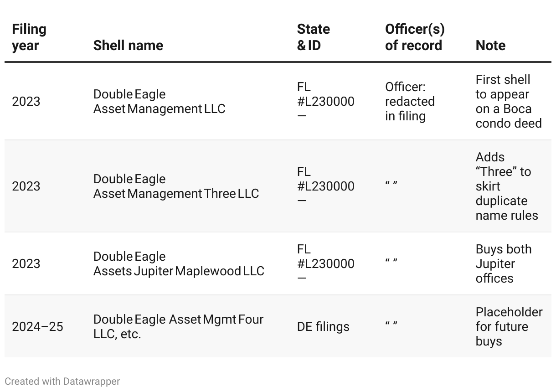Click the Shell name column header

pyautogui.click(x=128, y=46)
